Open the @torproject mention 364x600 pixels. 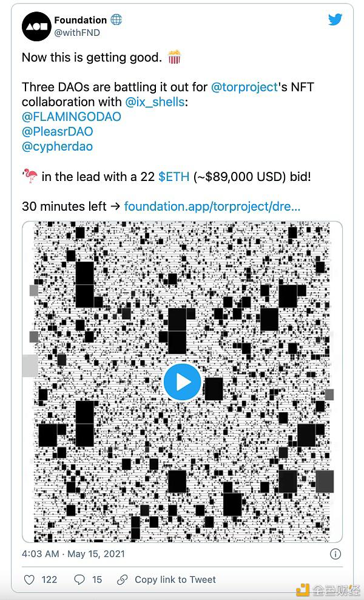[x=244, y=87]
